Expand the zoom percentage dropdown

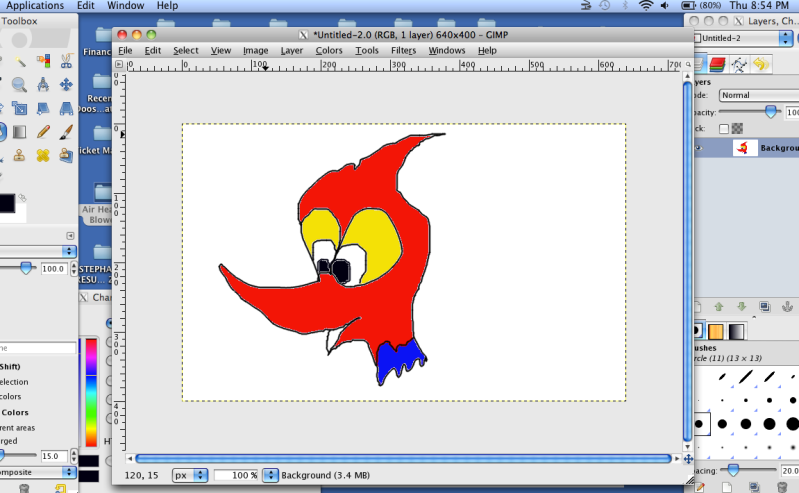[x=270, y=475]
